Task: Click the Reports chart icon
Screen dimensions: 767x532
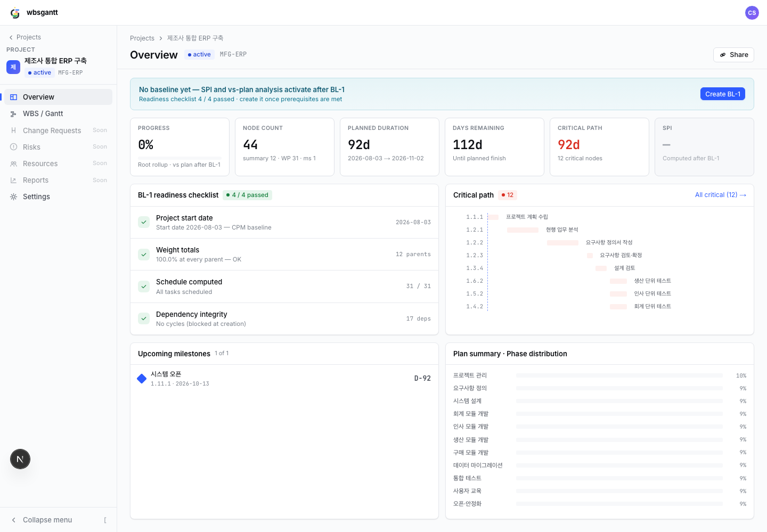Action: click(14, 180)
